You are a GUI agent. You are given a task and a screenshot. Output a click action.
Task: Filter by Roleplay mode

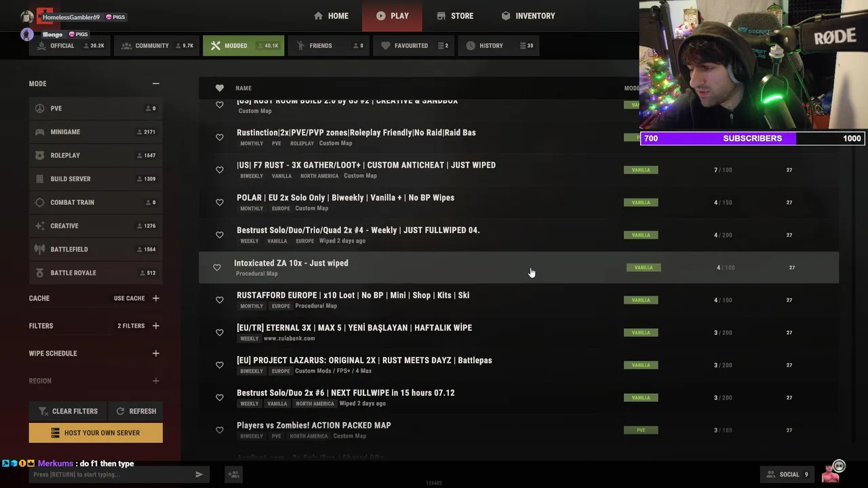[x=95, y=155]
